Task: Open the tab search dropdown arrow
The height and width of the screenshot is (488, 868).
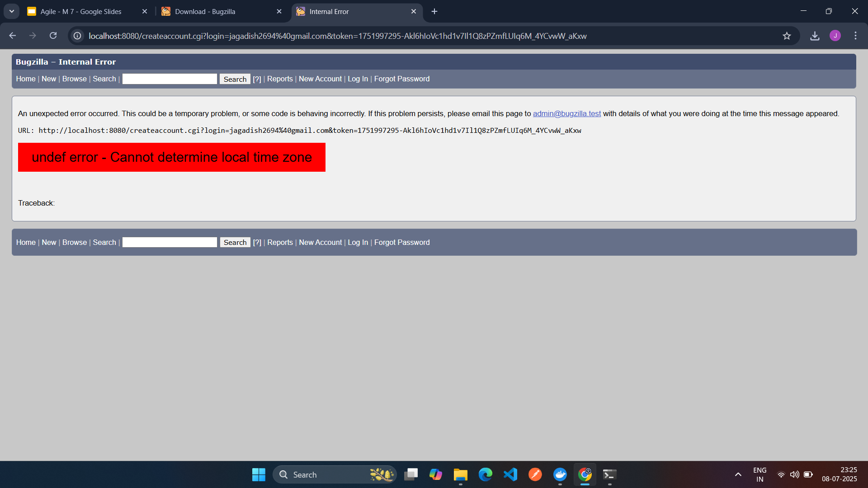Action: (12, 11)
